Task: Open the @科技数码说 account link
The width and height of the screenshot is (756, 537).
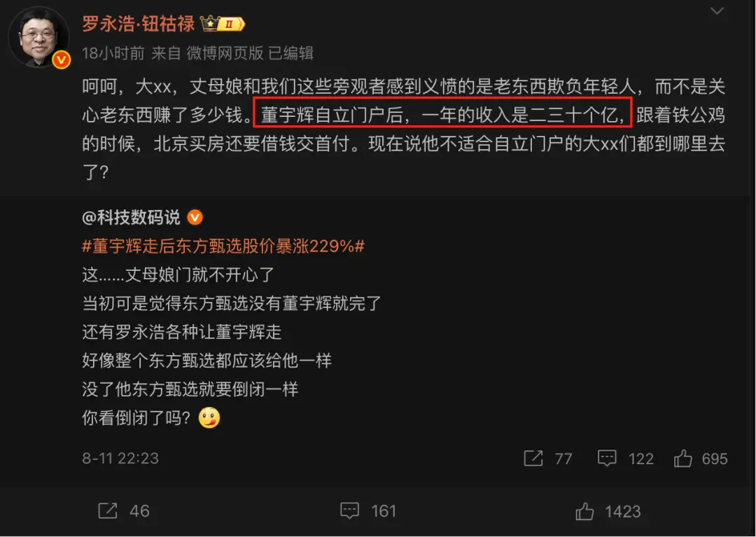Action: pos(131,218)
